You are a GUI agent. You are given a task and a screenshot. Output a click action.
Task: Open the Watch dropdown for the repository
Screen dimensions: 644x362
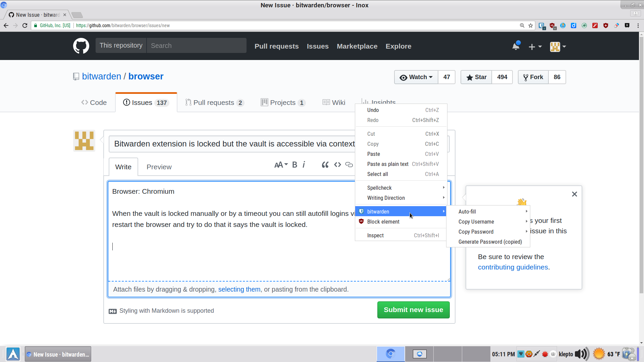(416, 77)
